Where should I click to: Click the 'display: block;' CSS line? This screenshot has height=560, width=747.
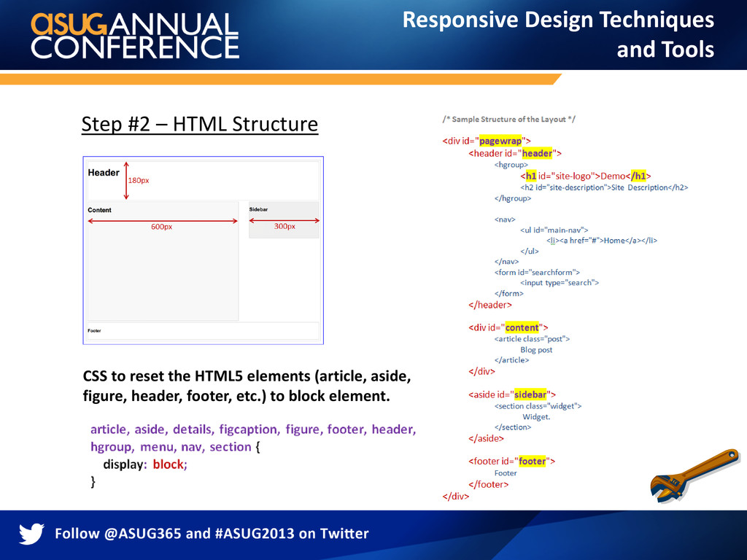(x=145, y=464)
